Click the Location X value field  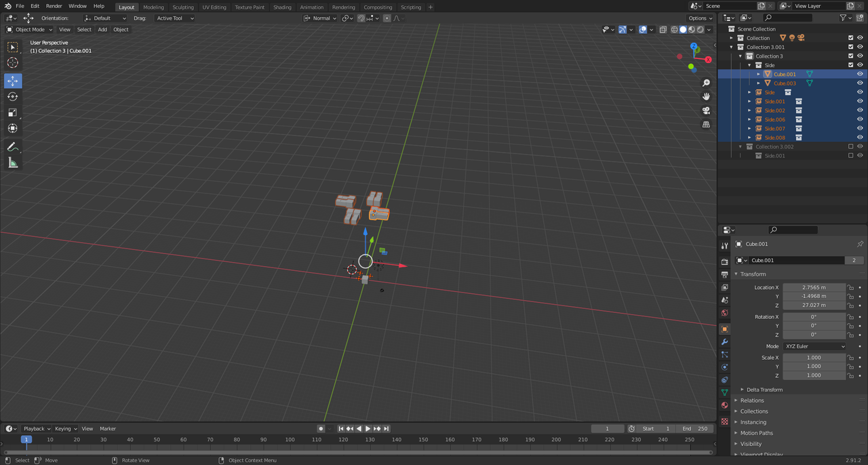(x=814, y=288)
